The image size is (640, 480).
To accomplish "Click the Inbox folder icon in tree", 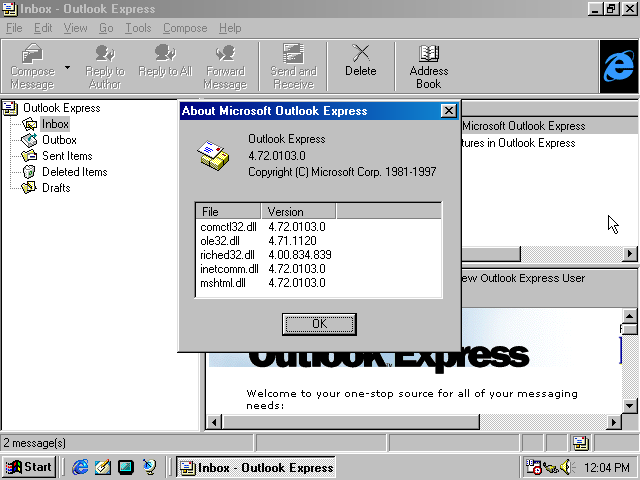I will click(29, 124).
